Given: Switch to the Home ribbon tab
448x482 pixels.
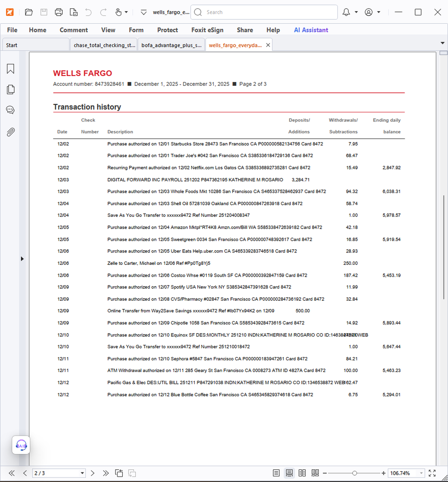Looking at the screenshot, I should click(x=38, y=30).
